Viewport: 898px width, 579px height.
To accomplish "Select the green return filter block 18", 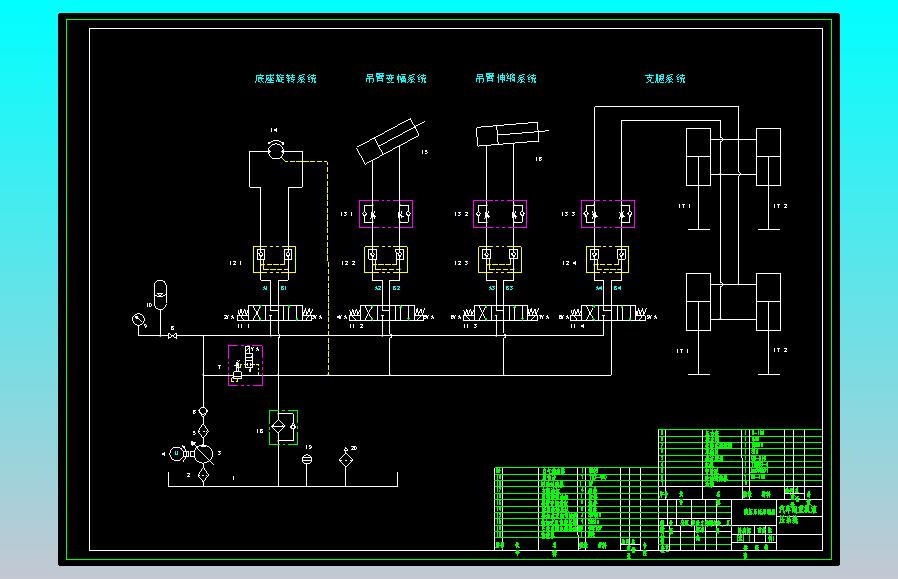I will (x=283, y=427).
